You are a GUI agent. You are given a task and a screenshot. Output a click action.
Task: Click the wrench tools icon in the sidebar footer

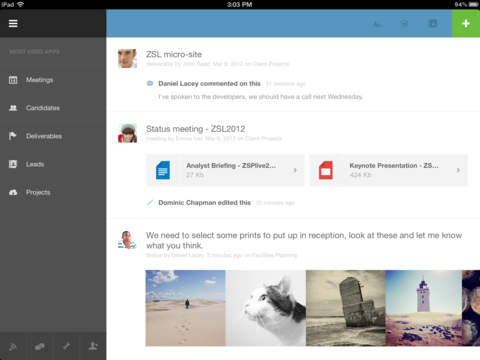click(x=66, y=347)
